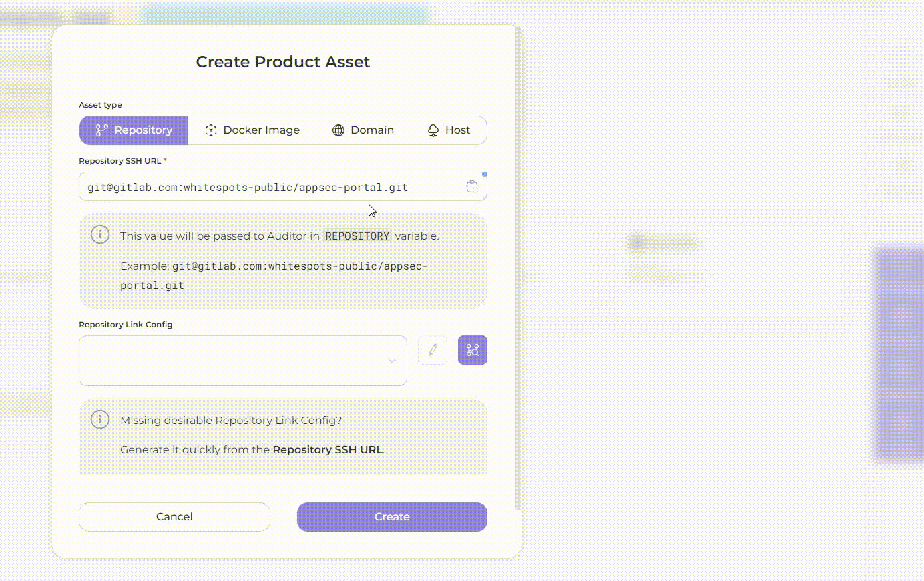Click the info icon beside the Auditor variable note

tap(100, 235)
